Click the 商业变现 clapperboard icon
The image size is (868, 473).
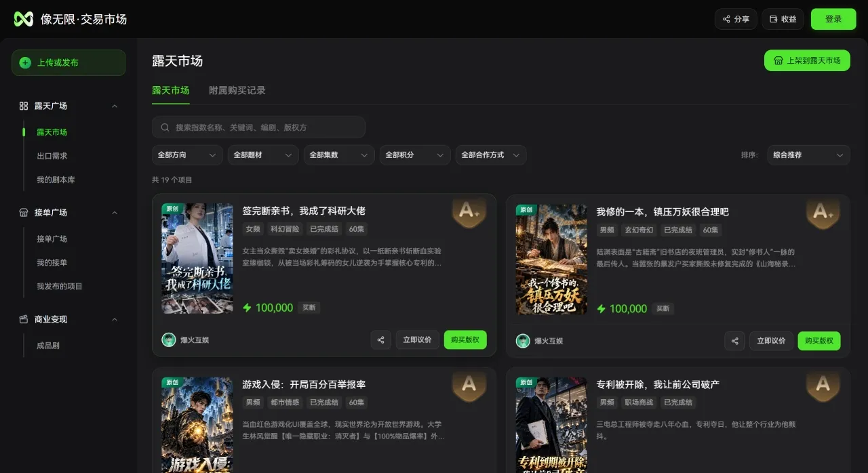coord(24,319)
